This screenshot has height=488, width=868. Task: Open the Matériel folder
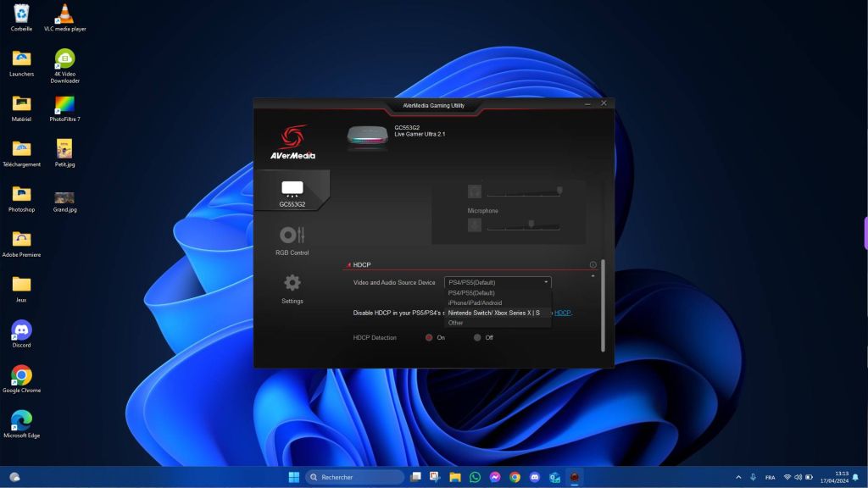point(21,108)
